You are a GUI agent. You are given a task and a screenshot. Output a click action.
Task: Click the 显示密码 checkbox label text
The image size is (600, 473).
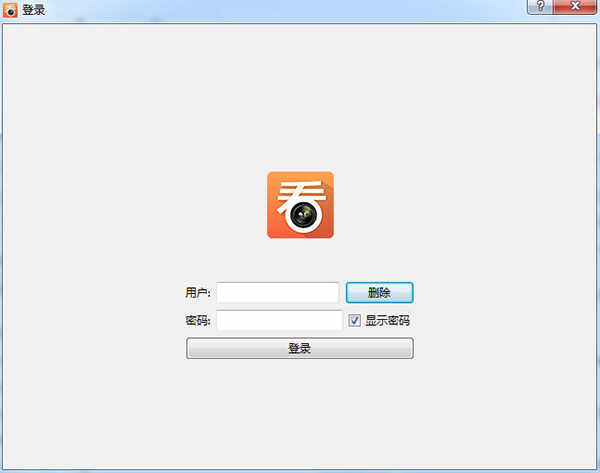387,321
